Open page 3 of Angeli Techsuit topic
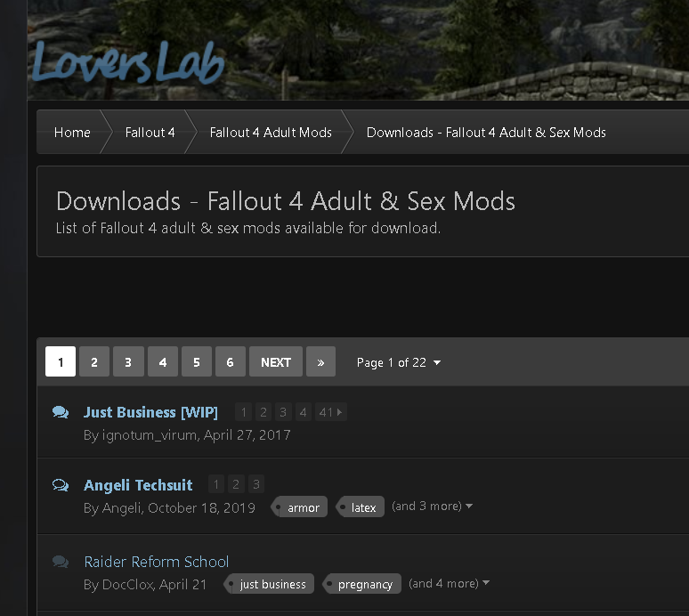Viewport: 689px width, 616px height. [256, 484]
